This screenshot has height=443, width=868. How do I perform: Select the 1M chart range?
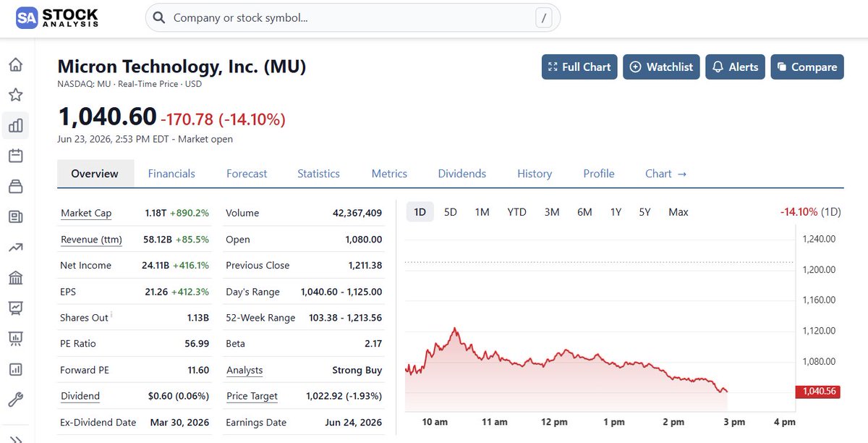tap(482, 212)
